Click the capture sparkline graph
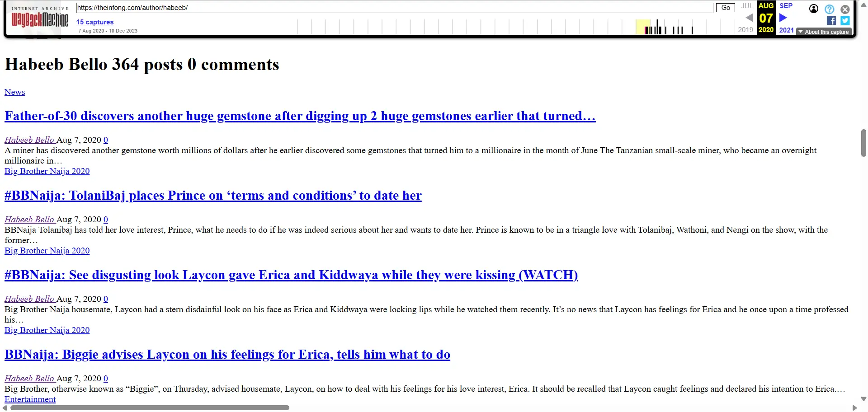 [x=517, y=27]
